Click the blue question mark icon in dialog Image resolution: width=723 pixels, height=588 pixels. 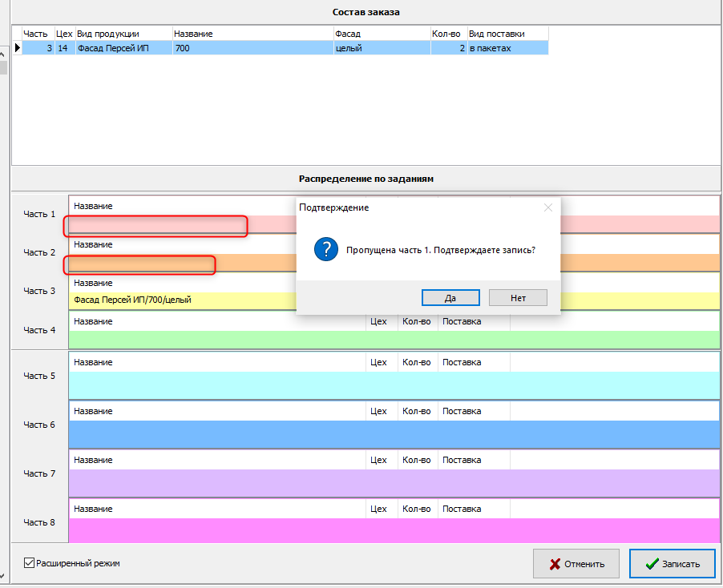point(325,249)
